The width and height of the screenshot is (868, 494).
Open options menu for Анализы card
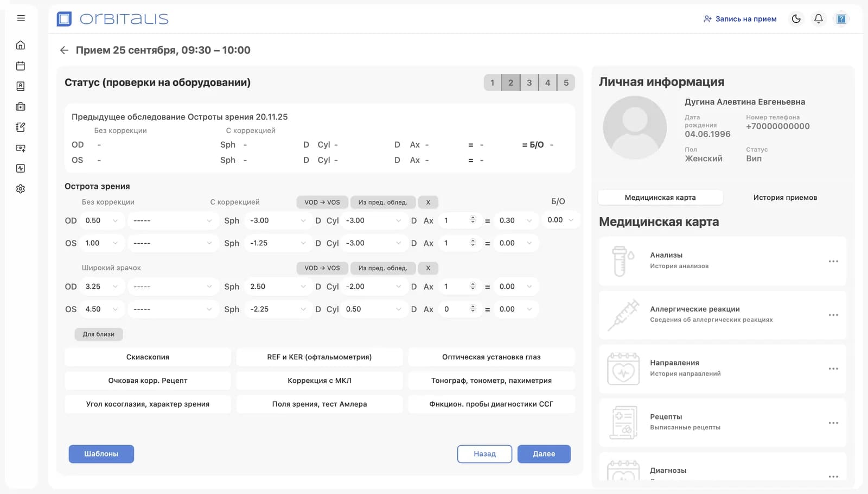click(x=833, y=262)
